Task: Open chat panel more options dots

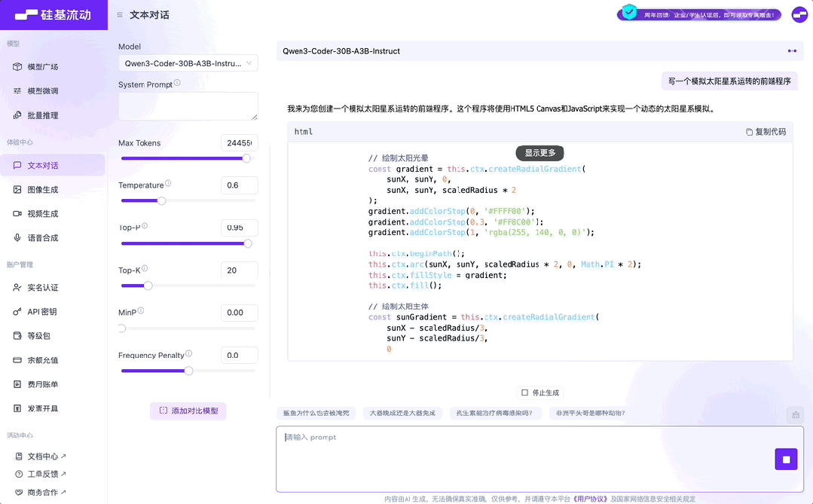Action: pos(792,50)
